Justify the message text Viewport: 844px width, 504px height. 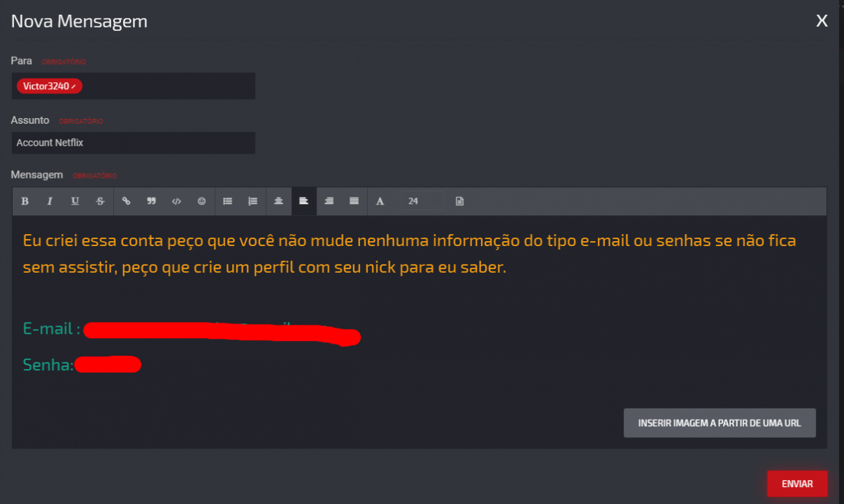tap(354, 201)
